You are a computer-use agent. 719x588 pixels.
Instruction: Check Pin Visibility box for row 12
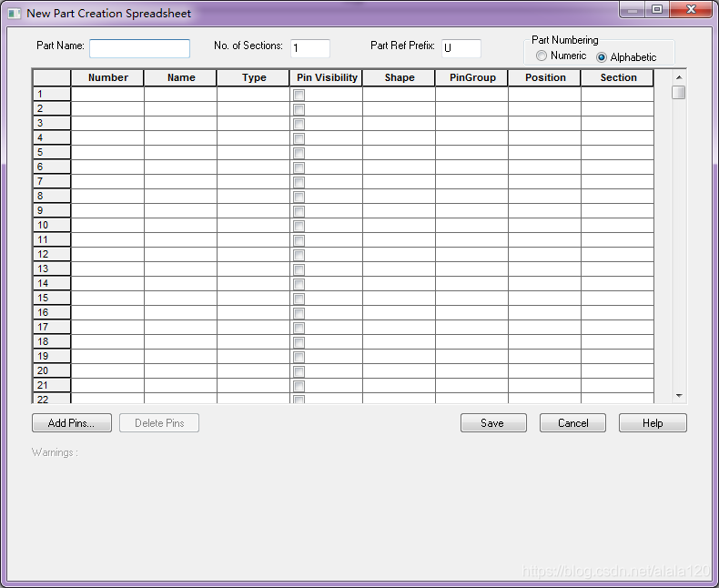pos(299,255)
